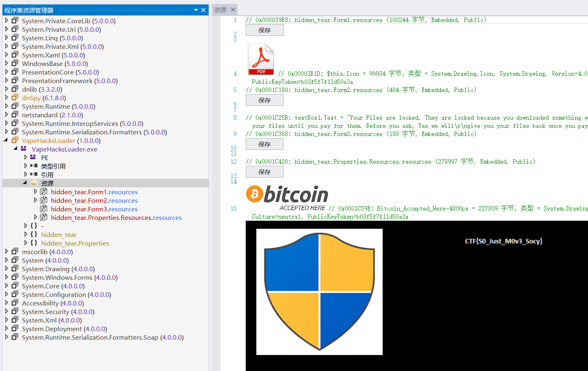Click the System.Xaml assembly icon

[15, 55]
